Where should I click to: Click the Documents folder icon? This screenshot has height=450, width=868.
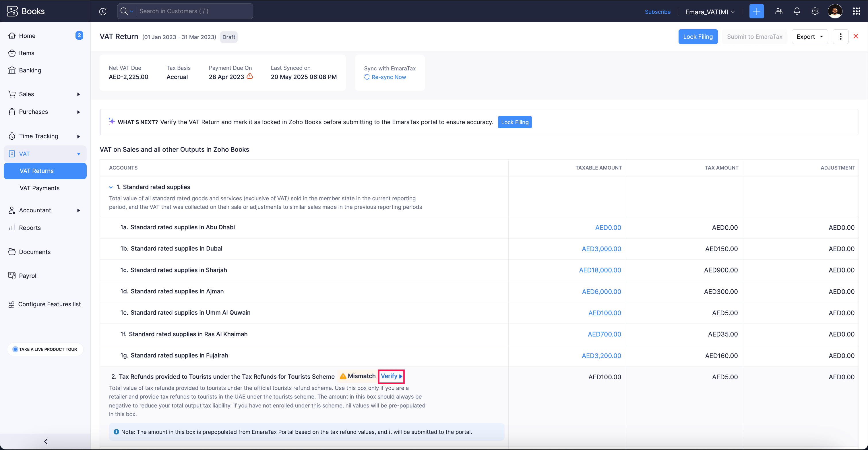[x=12, y=252]
